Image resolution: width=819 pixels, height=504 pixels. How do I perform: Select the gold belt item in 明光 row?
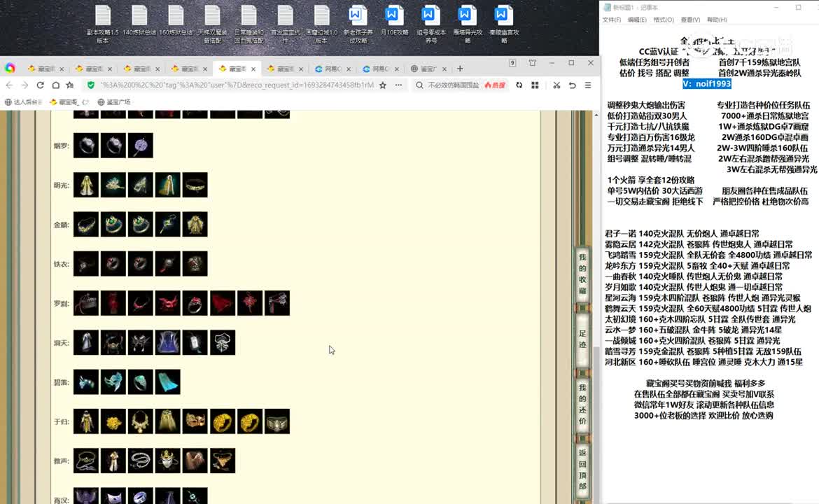(x=195, y=185)
